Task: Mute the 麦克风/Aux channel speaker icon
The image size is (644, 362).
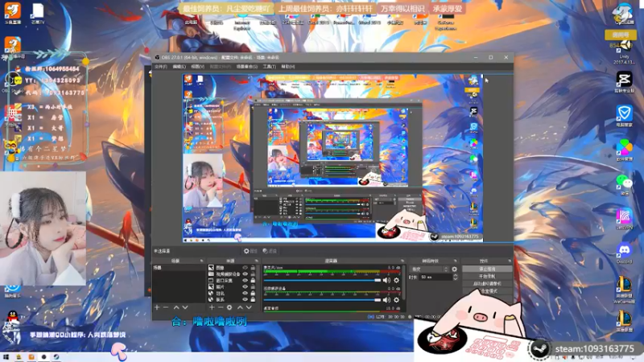Action: coord(386,280)
